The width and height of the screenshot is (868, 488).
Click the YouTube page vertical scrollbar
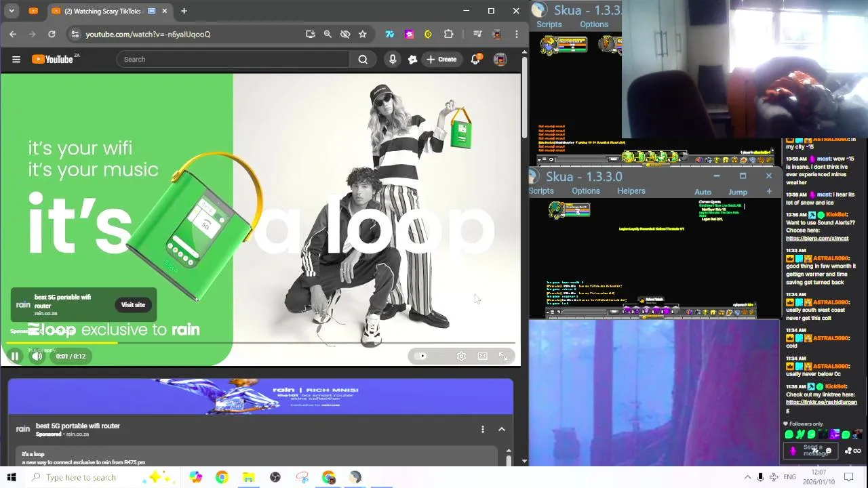[x=524, y=97]
